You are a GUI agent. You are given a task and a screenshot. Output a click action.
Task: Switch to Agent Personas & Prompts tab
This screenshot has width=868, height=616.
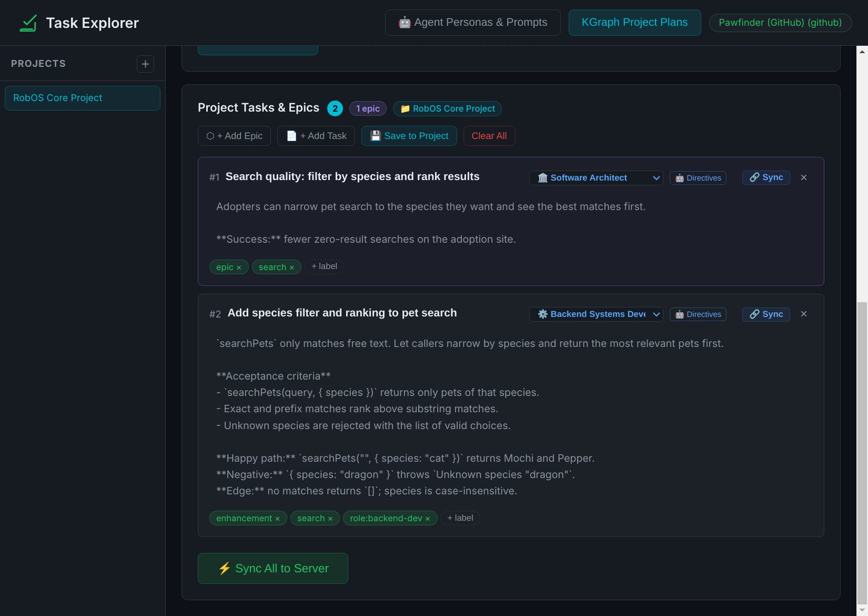click(x=473, y=23)
